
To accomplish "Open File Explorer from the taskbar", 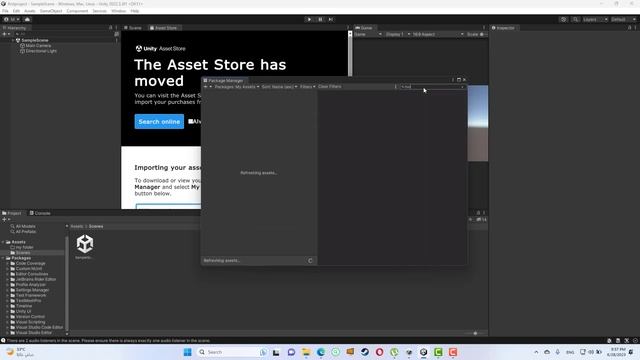I will (306, 352).
